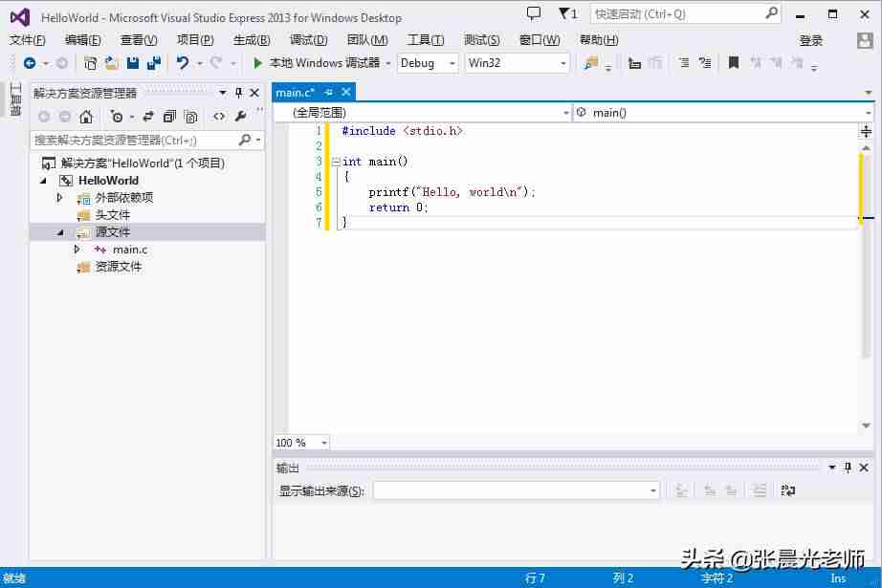
Task: Click 登录 to sign in
Action: (810, 40)
